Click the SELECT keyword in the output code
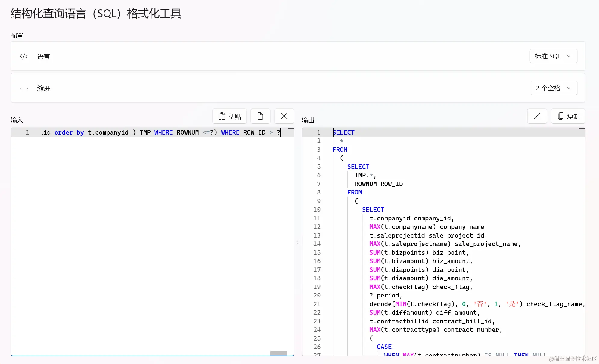This screenshot has width=599, height=364. tap(343, 132)
